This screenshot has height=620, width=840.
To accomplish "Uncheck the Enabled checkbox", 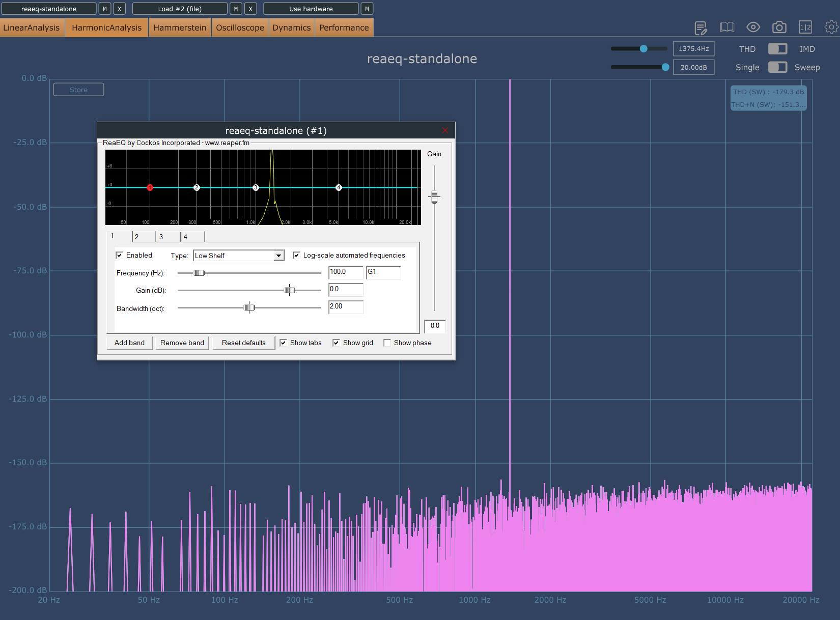I will pos(120,256).
